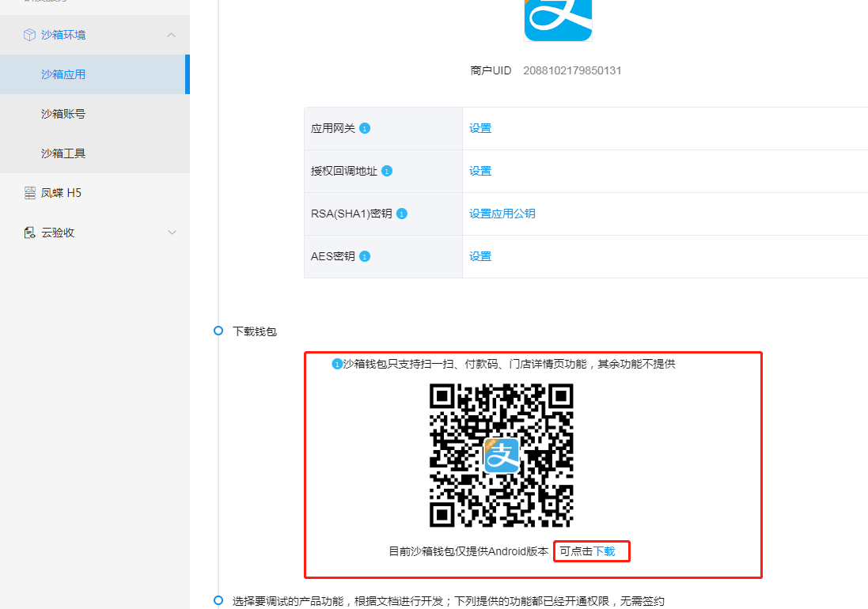The image size is (868, 609).
Task: Click the 选择要调试的产品功能 step text
Action: (x=449, y=601)
